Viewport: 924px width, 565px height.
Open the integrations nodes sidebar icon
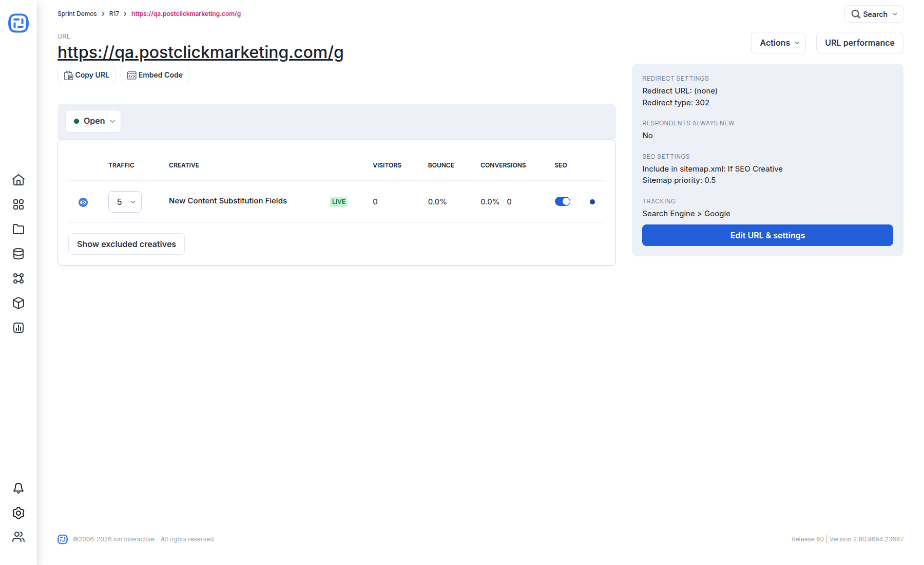[x=18, y=278]
